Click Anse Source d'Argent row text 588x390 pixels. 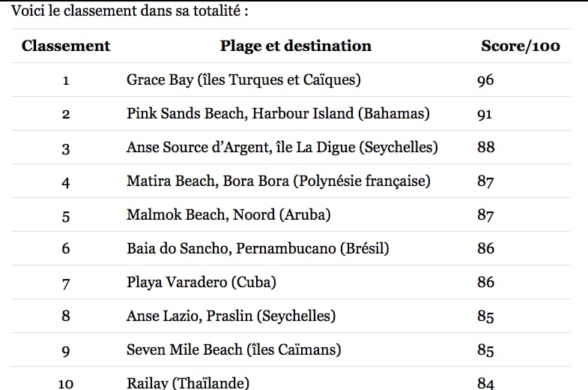tap(282, 147)
